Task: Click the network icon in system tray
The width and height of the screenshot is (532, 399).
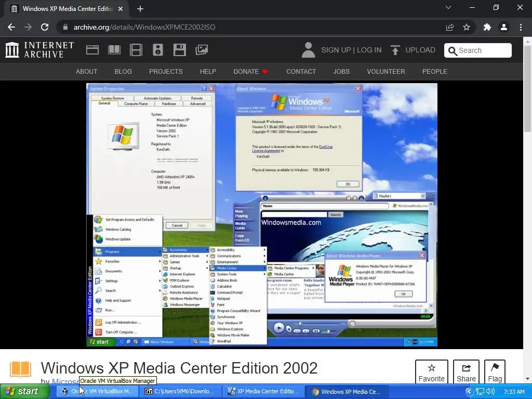Action: click(x=480, y=392)
